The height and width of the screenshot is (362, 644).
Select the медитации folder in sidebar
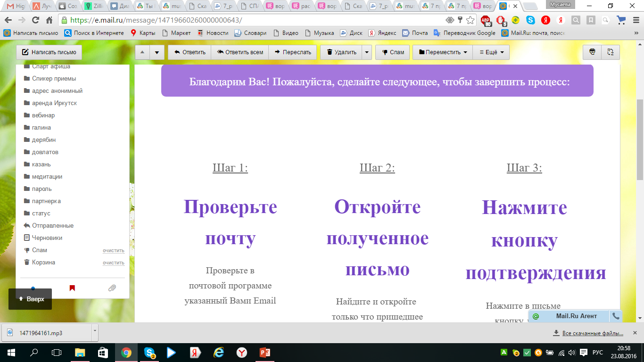tap(47, 177)
